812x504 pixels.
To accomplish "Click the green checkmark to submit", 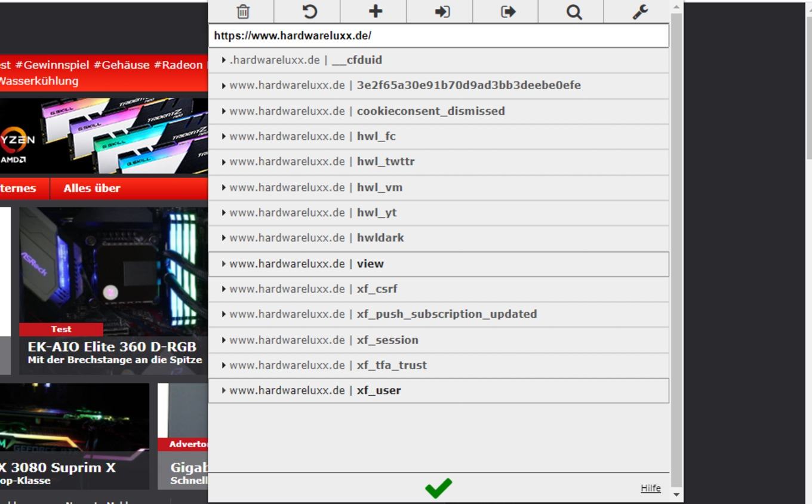I will [x=438, y=488].
